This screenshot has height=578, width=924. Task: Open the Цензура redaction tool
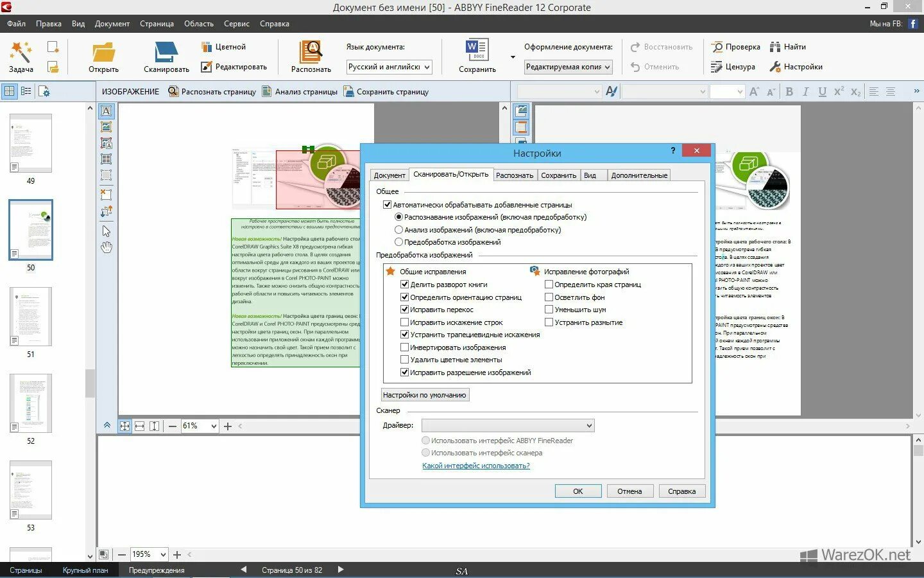(733, 67)
